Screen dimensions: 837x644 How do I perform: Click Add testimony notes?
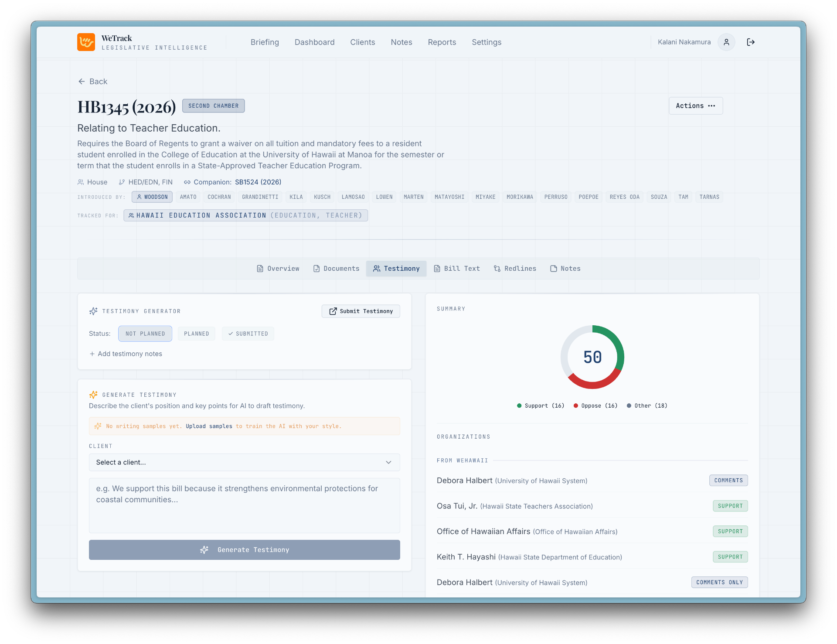click(x=125, y=354)
